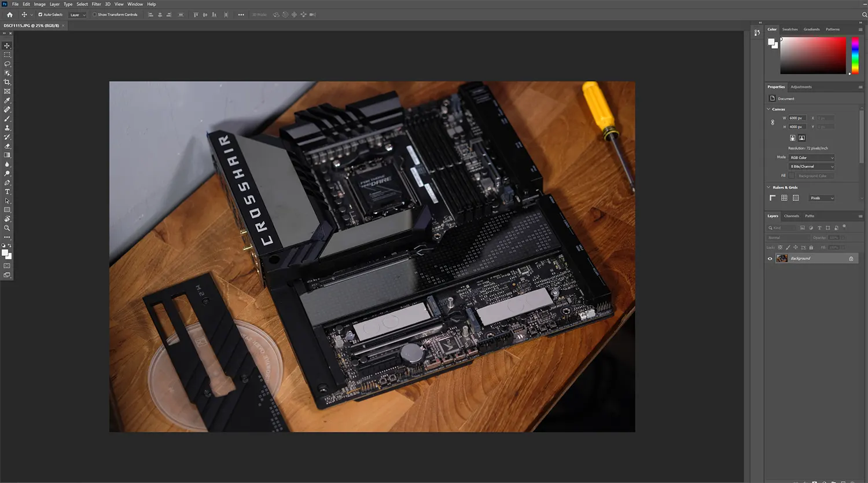Collapse the Canvas section in Properties
The width and height of the screenshot is (868, 483).
tap(768, 109)
